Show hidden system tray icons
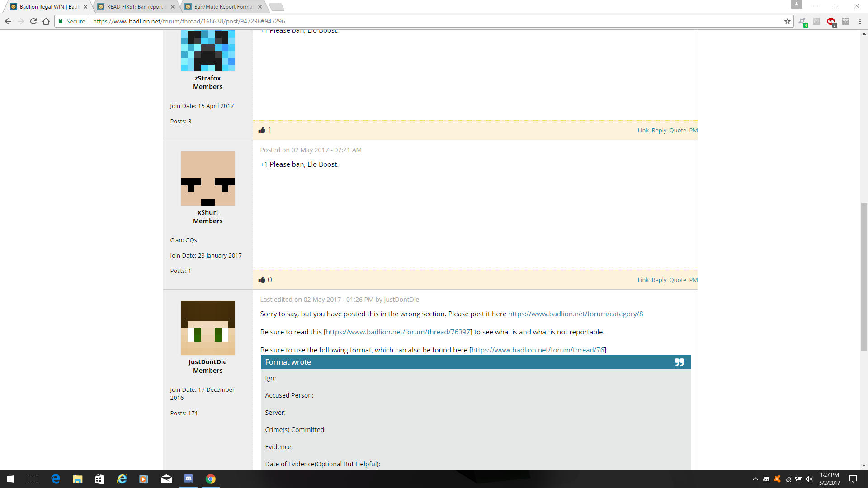 pos(755,479)
